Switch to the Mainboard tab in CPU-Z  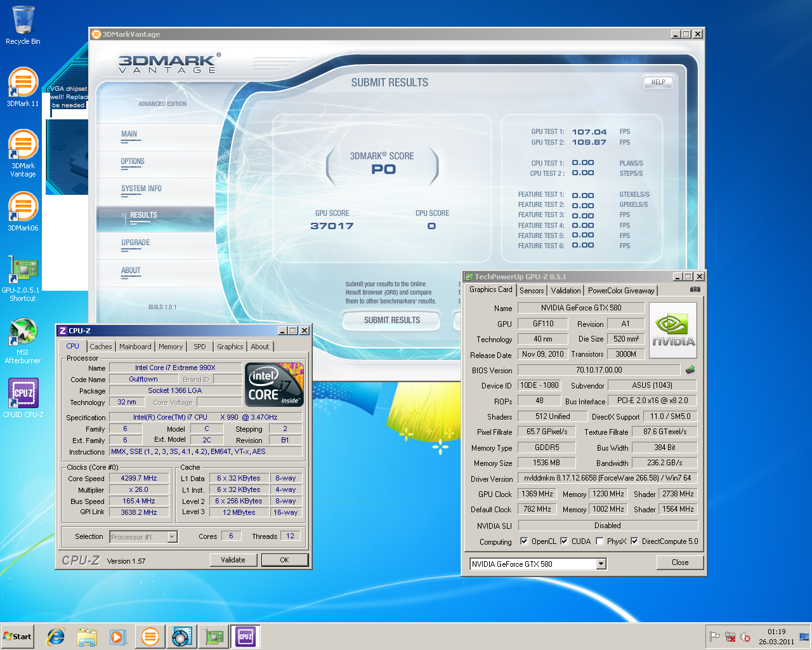(135, 347)
